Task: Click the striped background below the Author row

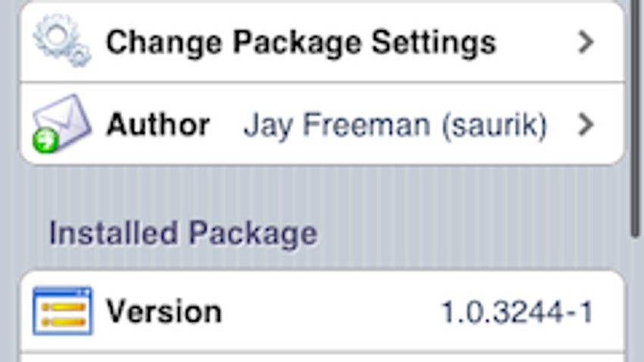Action: tap(322, 189)
